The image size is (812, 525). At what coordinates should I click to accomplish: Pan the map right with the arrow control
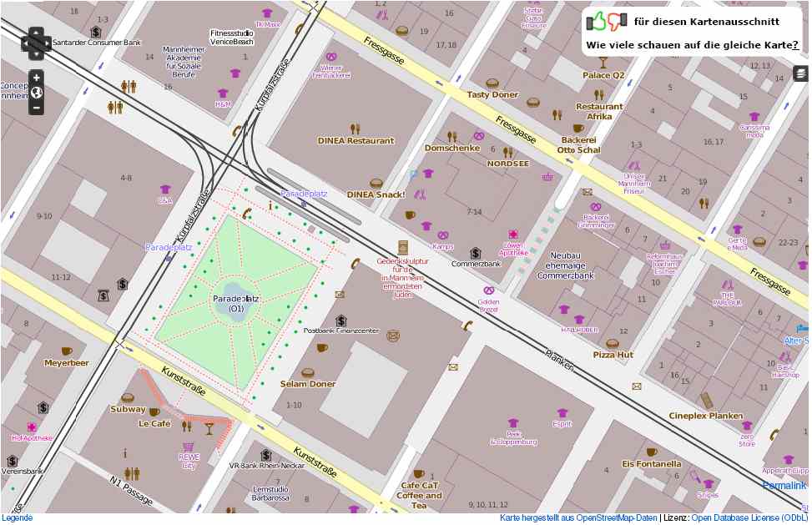[x=46, y=43]
